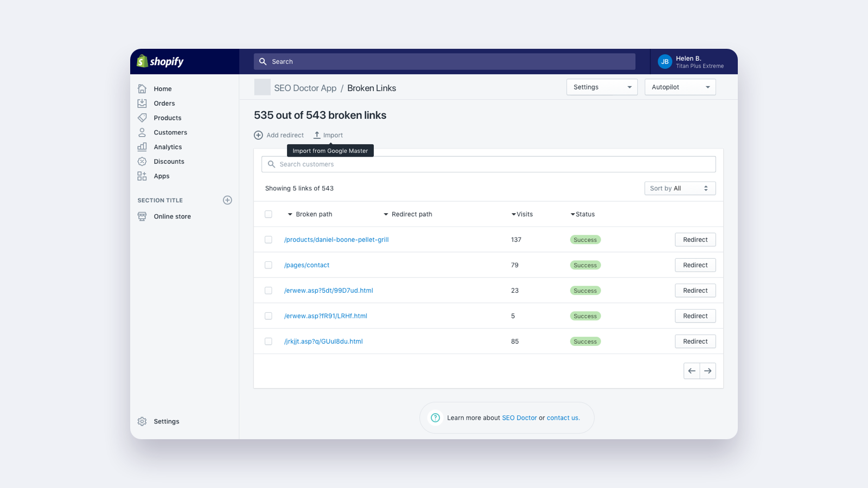The image size is (868, 488).
Task: Click the Settings gear icon in sidebar
Action: (x=142, y=421)
